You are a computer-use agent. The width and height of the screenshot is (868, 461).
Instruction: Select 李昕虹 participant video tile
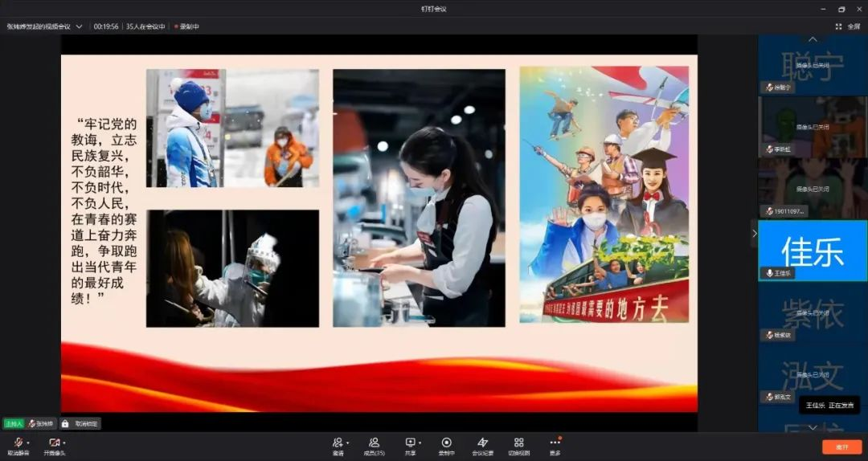click(x=813, y=126)
